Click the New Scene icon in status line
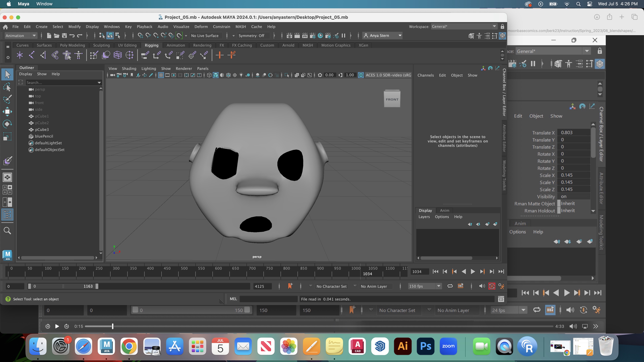The image size is (644, 362). click(49, 36)
